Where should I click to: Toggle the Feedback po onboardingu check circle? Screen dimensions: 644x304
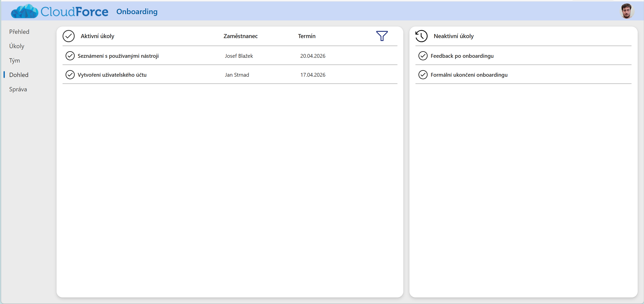[x=423, y=56]
